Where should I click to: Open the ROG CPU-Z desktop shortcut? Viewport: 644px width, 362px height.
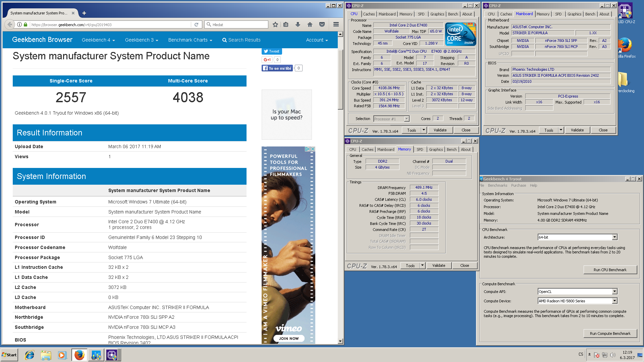coord(626,13)
